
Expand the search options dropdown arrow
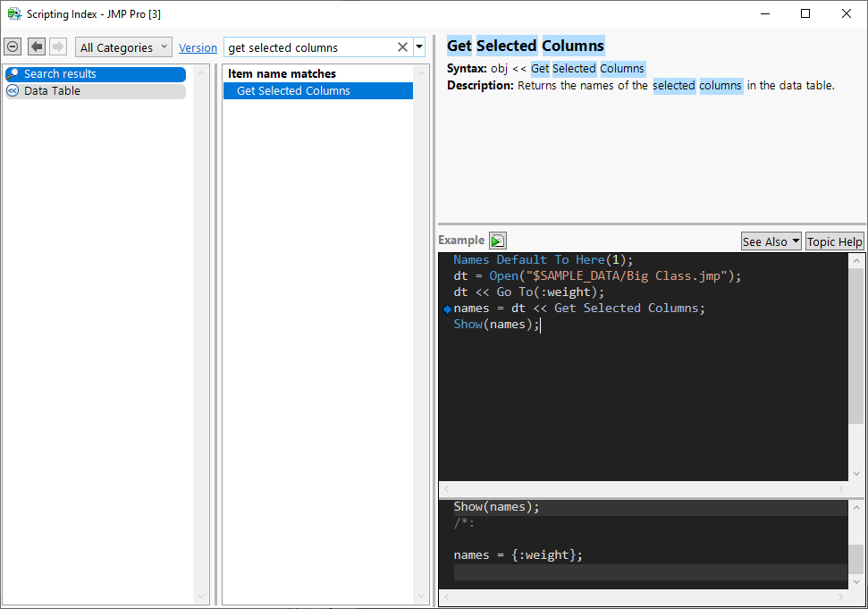click(x=419, y=47)
